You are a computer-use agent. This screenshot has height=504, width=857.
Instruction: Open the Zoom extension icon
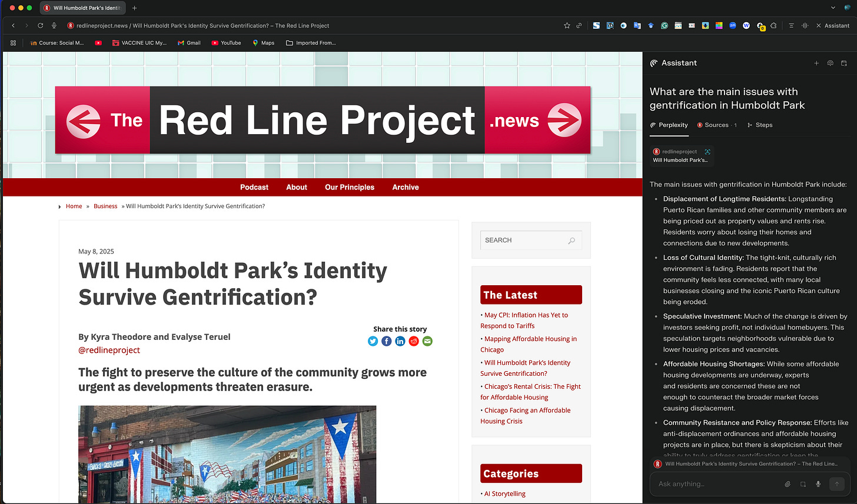click(733, 25)
